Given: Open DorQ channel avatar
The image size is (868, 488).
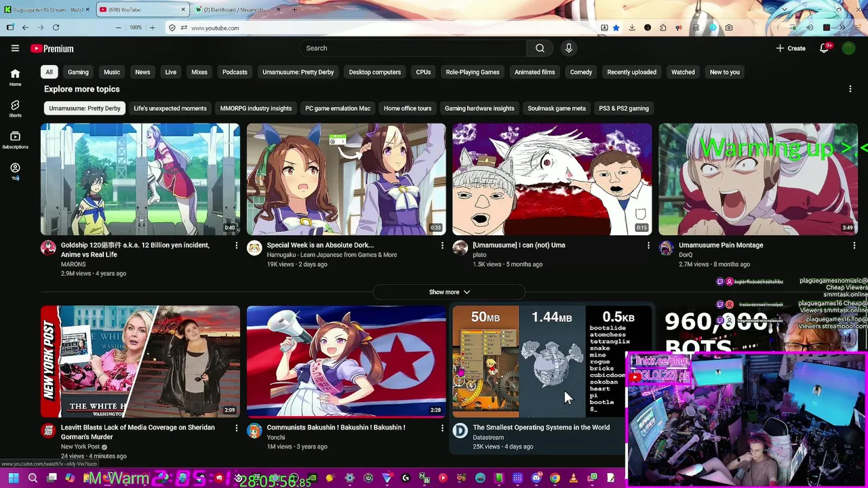Looking at the screenshot, I should (666, 247).
